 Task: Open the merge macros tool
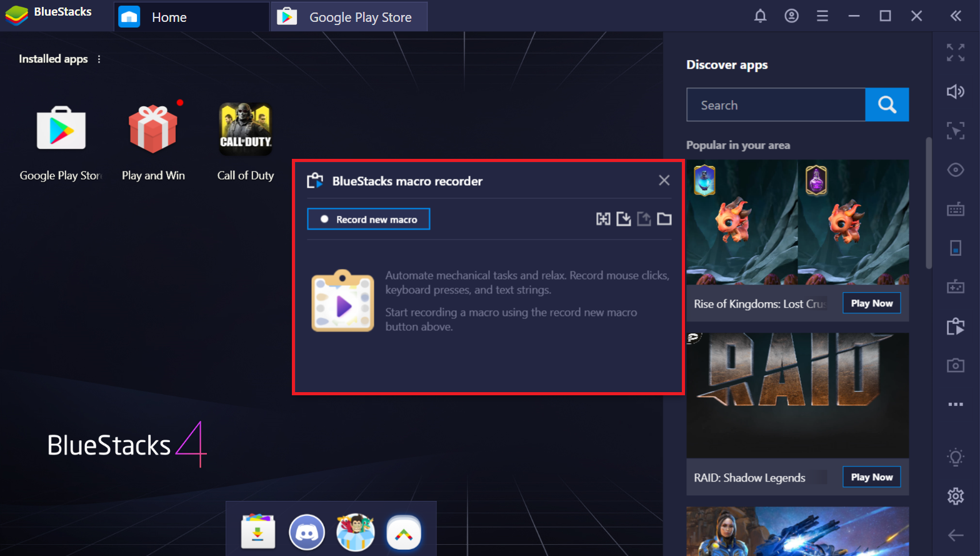pyautogui.click(x=603, y=219)
